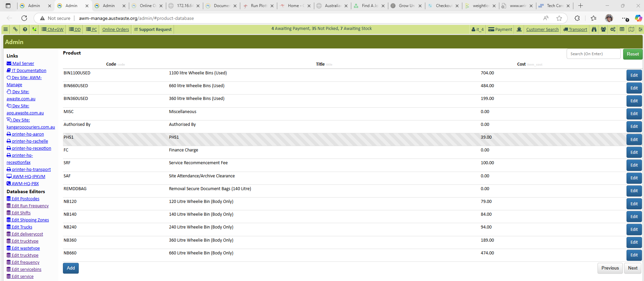
Task: Focus the product Search field
Action: 594,54
